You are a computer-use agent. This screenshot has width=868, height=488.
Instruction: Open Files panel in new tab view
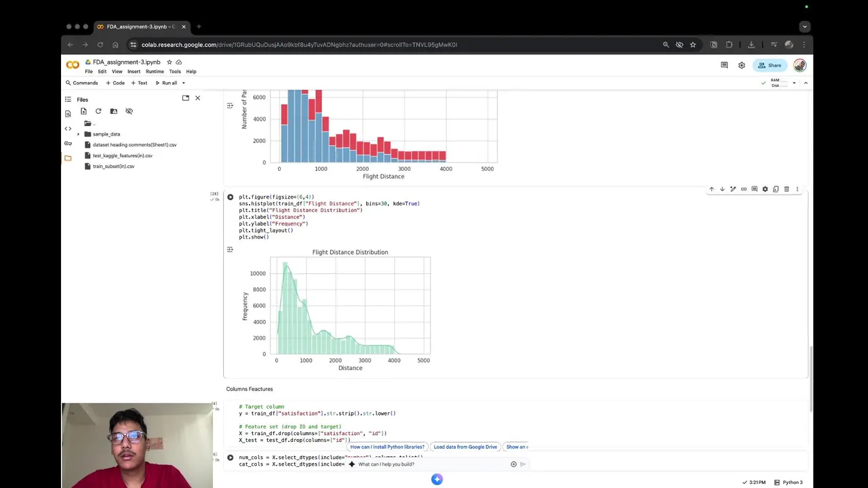[185, 98]
